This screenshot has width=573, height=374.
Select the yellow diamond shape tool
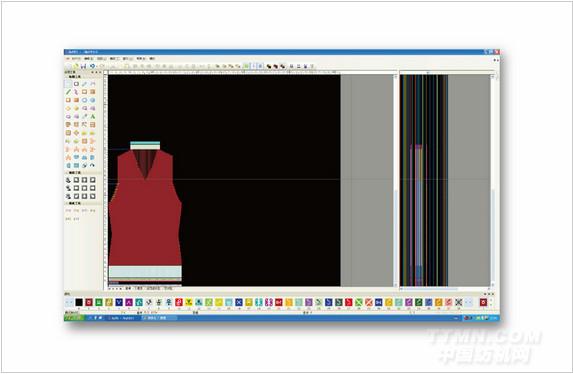68,108
